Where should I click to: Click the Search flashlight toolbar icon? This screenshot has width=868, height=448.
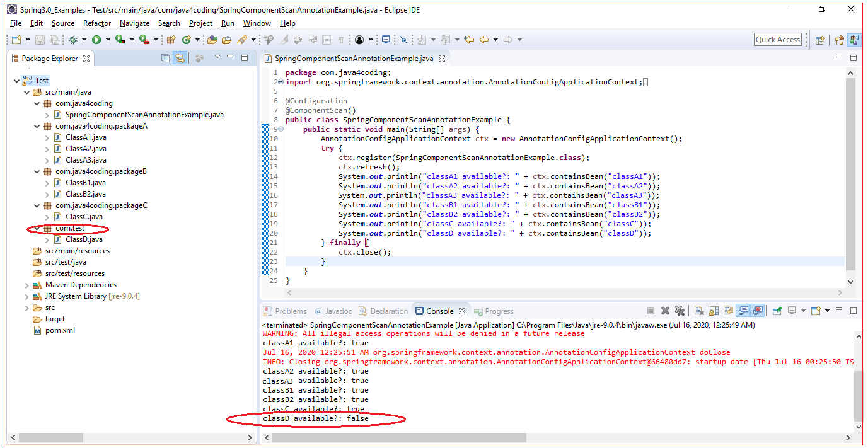[241, 40]
